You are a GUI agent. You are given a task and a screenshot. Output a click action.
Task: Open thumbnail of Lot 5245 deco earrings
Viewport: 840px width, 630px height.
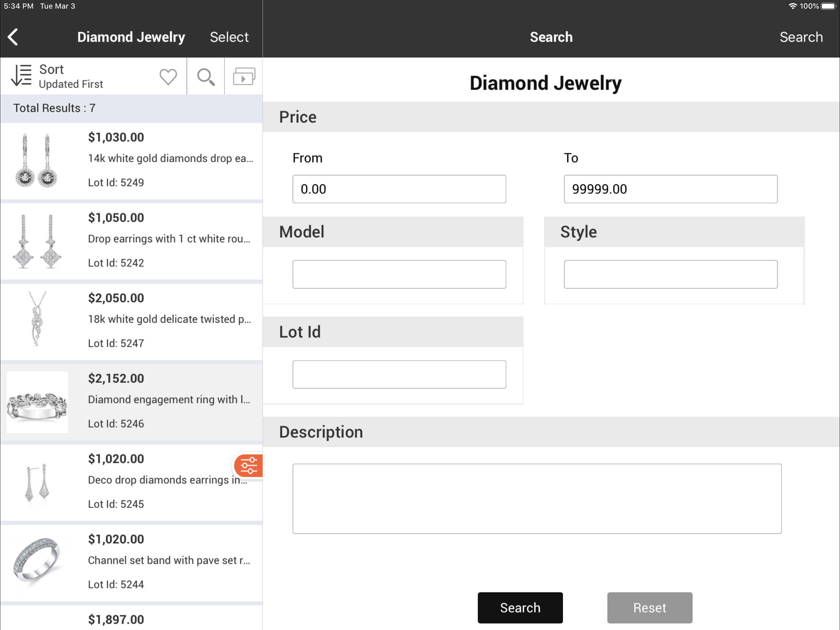click(x=37, y=483)
